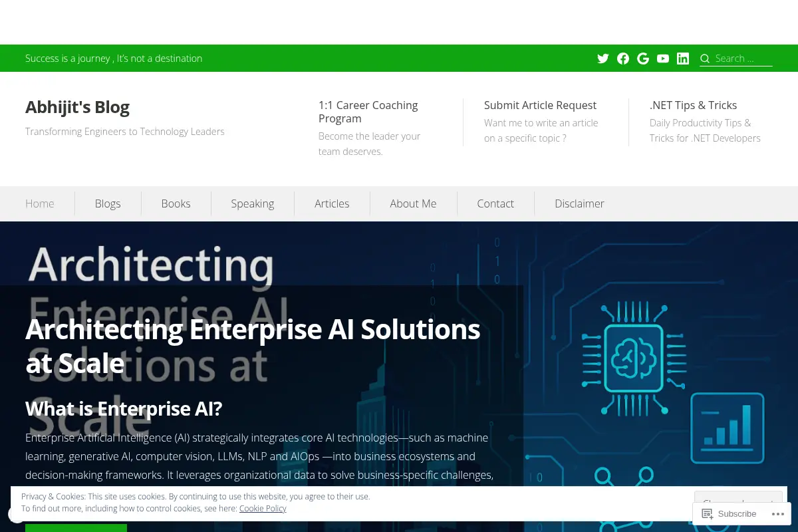The height and width of the screenshot is (532, 798).
Task: Click the search magnifier icon
Action: pyautogui.click(x=705, y=59)
